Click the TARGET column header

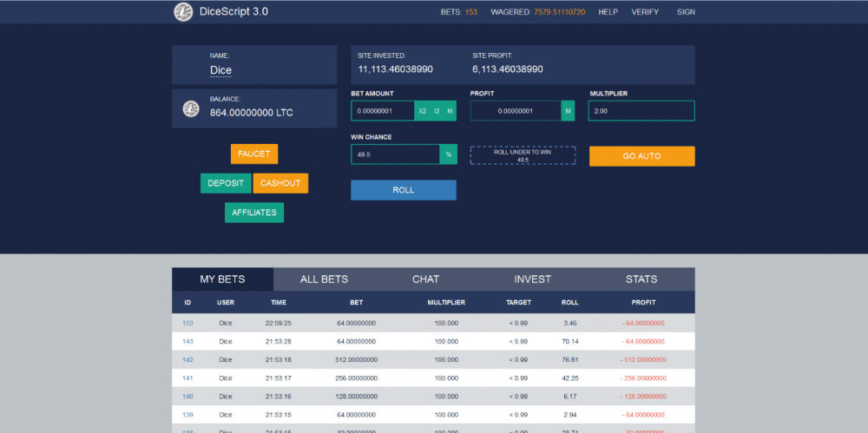pyautogui.click(x=519, y=302)
